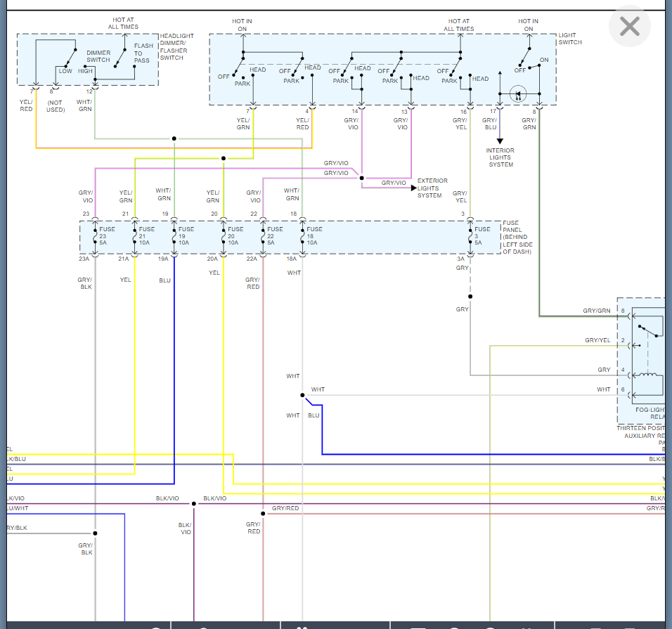672x629 pixels.
Task: Select the Fuse 3 5A symbol
Action: (470, 237)
